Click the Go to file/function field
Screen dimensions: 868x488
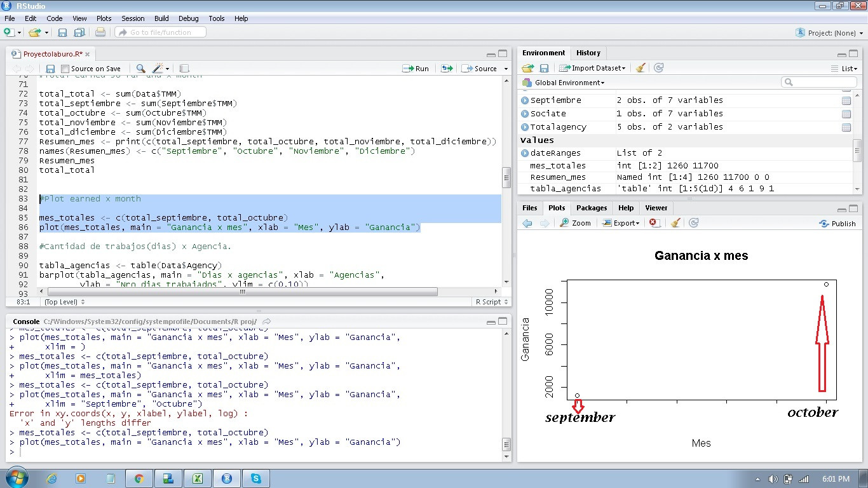click(161, 32)
